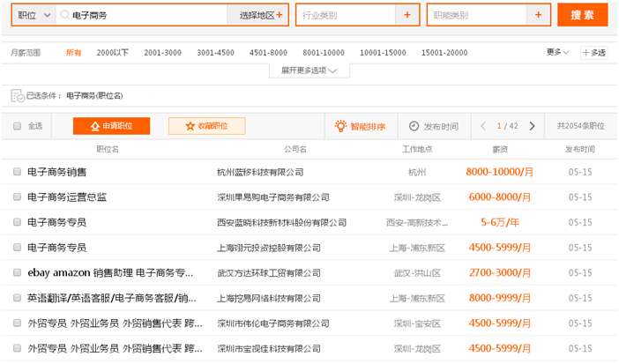The image size is (619, 364).
Task: Click the lightbulb 智能排序 icon
Action: pyautogui.click(x=340, y=126)
